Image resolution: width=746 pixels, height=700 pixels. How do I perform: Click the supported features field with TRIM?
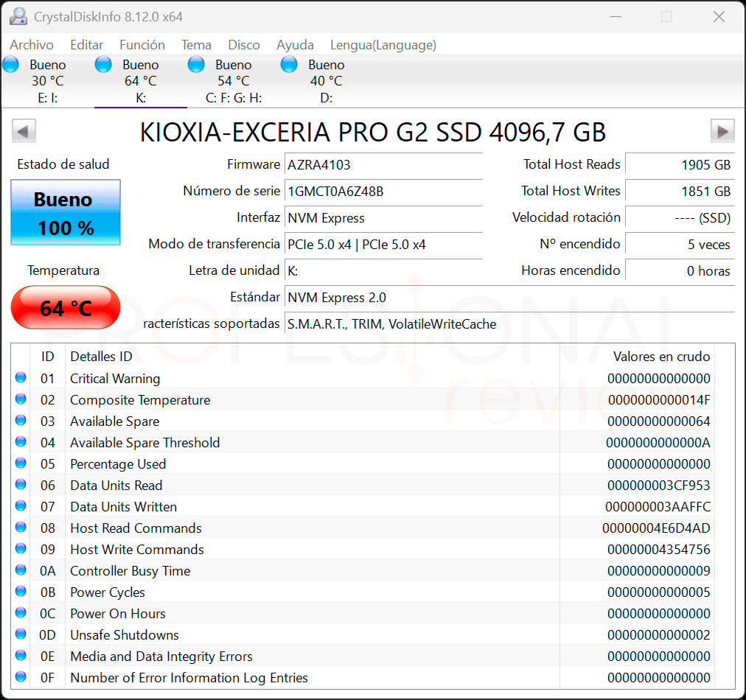click(509, 324)
